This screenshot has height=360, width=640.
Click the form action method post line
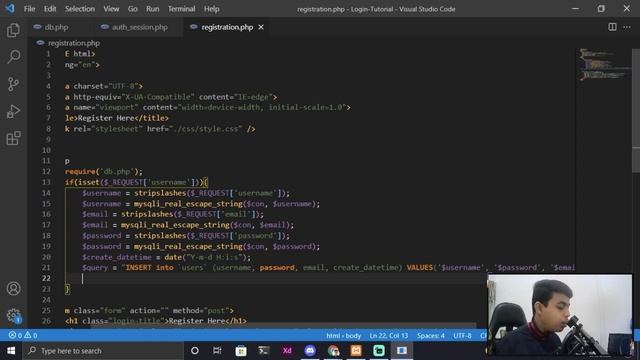(x=149, y=311)
